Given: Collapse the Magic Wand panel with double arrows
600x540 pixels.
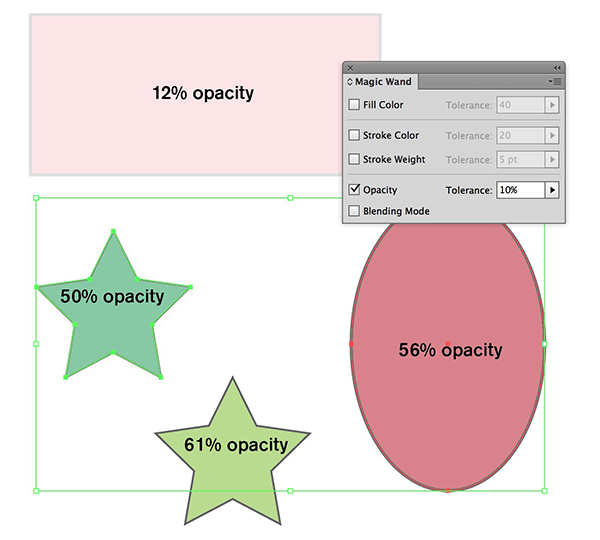Looking at the screenshot, I should (557, 68).
